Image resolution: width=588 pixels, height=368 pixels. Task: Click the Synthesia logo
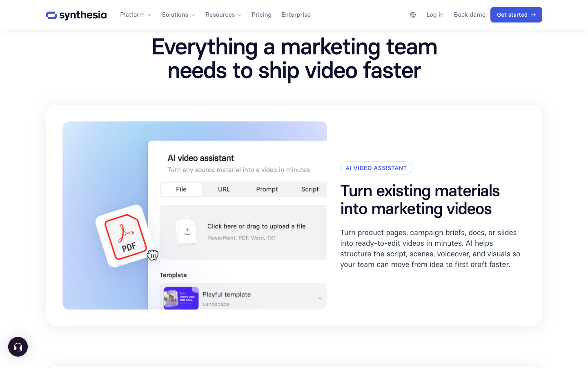tap(76, 15)
